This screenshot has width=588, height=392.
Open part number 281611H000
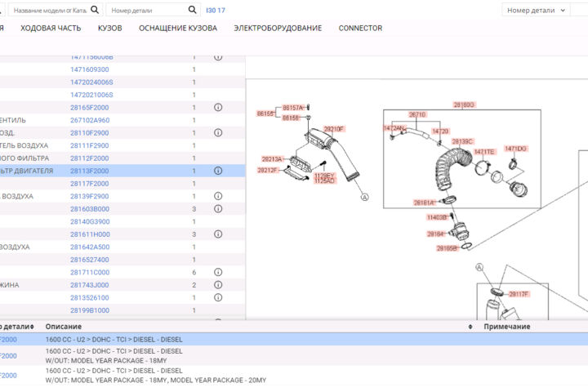[x=90, y=234]
